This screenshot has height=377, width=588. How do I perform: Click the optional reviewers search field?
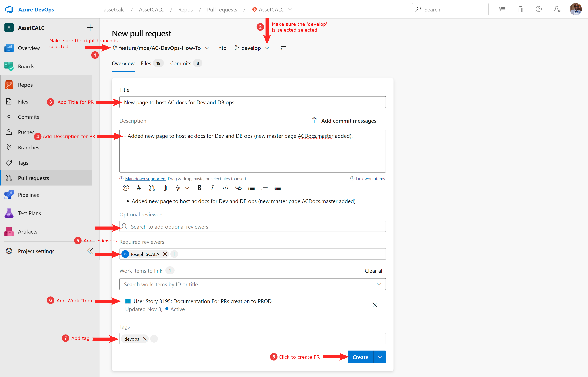(x=253, y=227)
